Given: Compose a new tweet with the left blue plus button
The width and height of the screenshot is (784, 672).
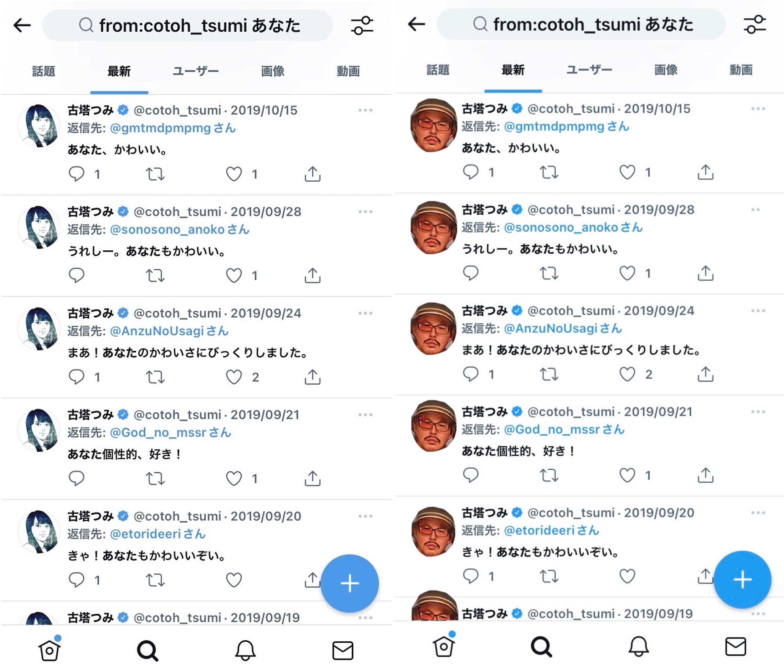Looking at the screenshot, I should [x=350, y=583].
